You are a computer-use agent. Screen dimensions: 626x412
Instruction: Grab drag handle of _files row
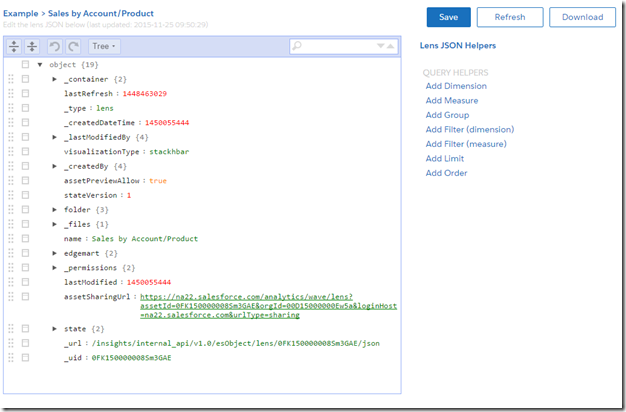tap(11, 224)
